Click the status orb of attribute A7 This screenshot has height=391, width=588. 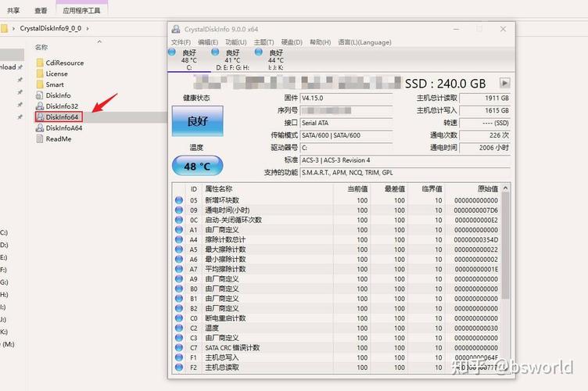pos(179,269)
